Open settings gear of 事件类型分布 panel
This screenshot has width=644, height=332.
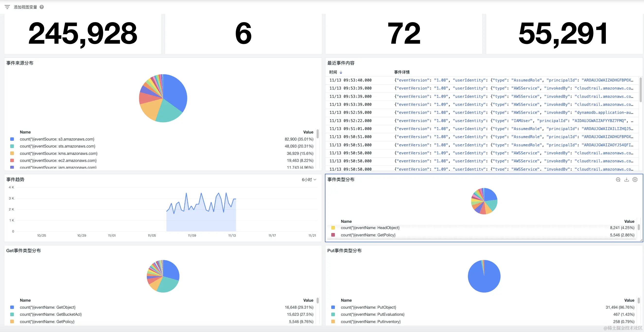point(635,180)
